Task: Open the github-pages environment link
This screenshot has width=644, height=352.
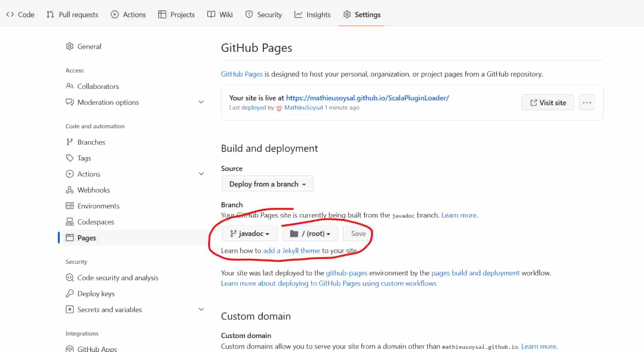Action: tap(347, 273)
